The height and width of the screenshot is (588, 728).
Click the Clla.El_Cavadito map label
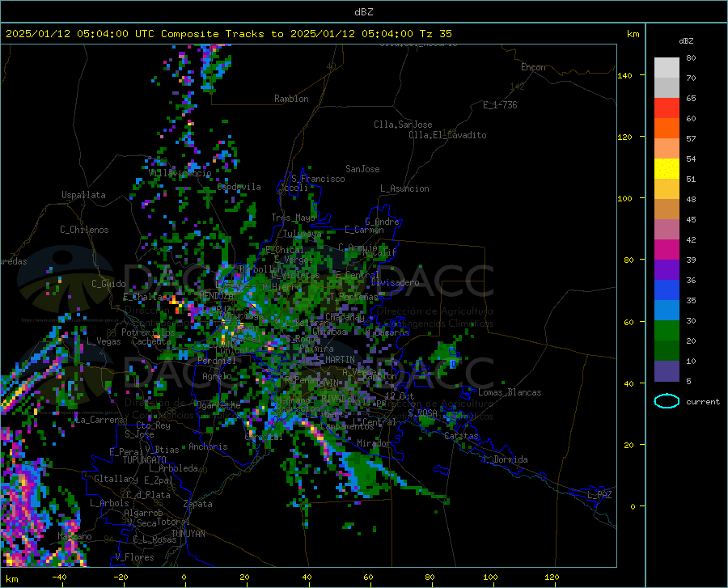point(447,135)
